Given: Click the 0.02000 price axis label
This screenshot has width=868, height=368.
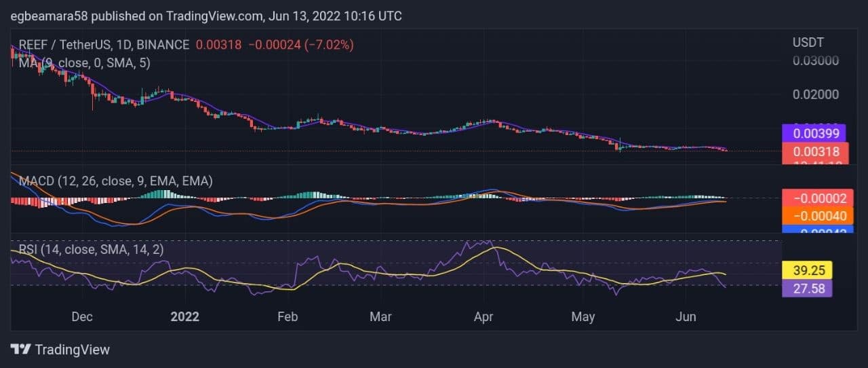Looking at the screenshot, I should 816,94.
